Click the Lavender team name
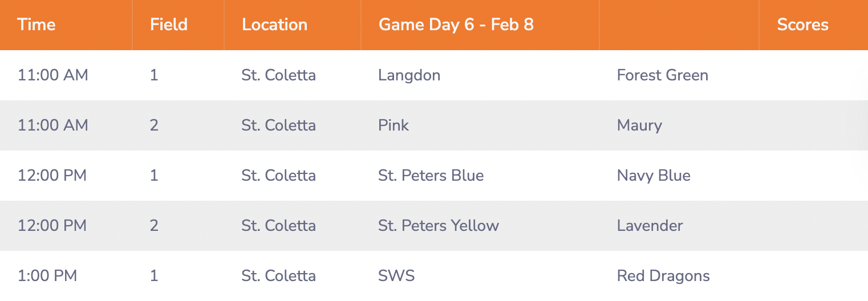 tap(650, 226)
